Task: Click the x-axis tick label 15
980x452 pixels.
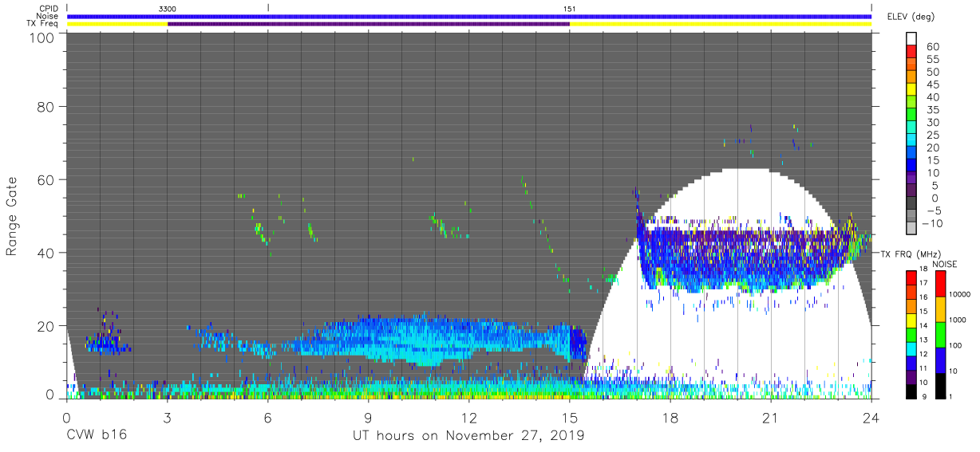Action: [570, 418]
